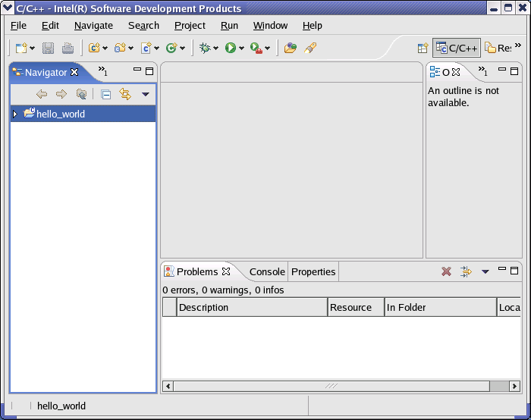This screenshot has width=531, height=420.
Task: Show hidden views list in Navigator panel
Action: coord(103,71)
